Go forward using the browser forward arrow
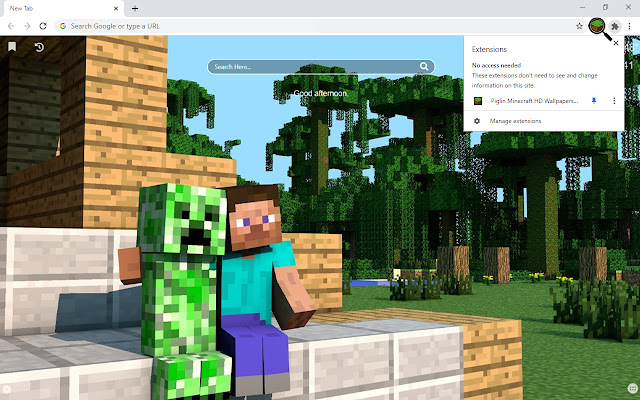 tap(27, 26)
